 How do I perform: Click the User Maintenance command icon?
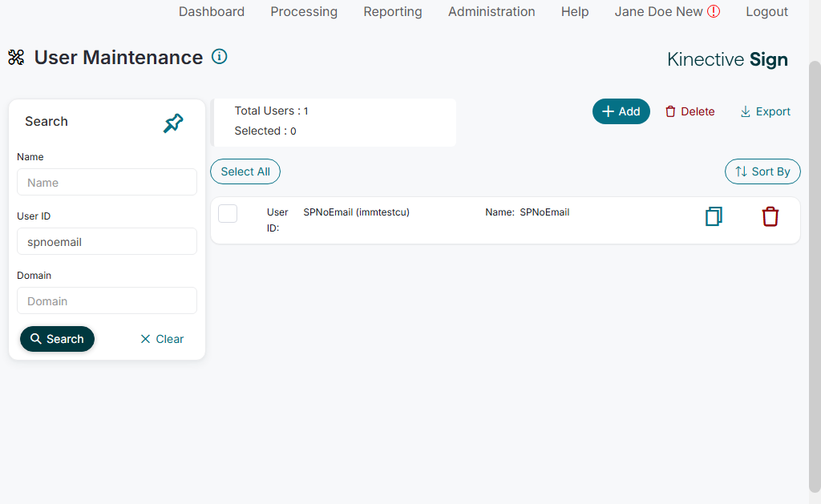click(x=16, y=58)
